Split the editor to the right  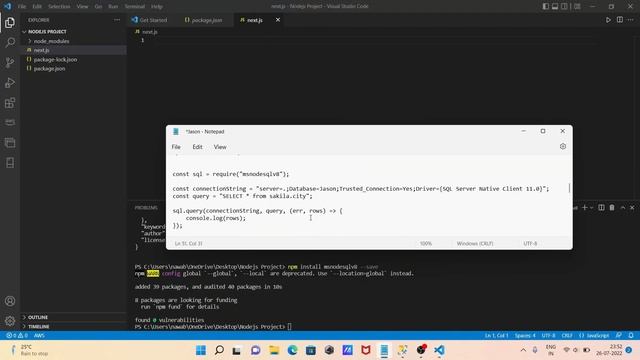[620, 20]
